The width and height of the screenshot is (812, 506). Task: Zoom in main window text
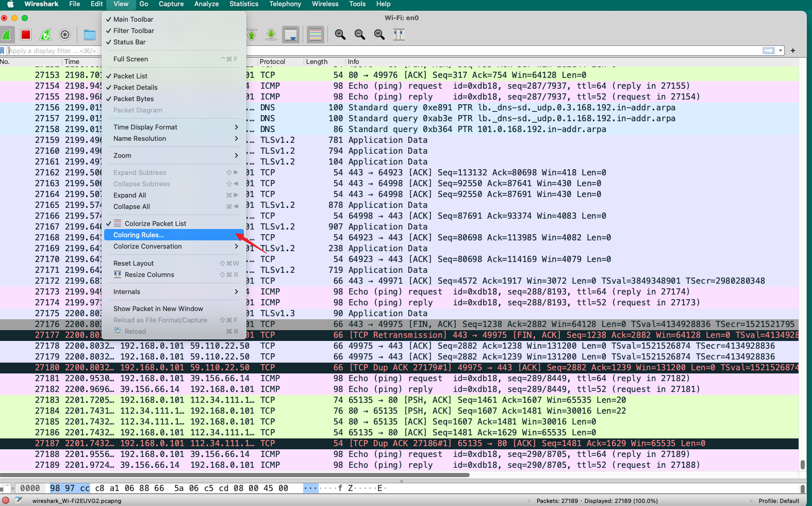click(340, 35)
